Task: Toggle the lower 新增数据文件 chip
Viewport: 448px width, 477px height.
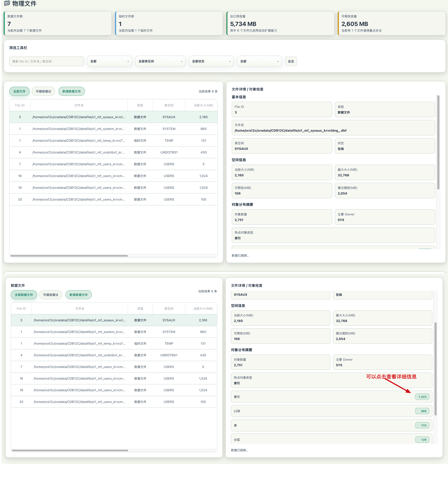Action: pyautogui.click(x=79, y=295)
